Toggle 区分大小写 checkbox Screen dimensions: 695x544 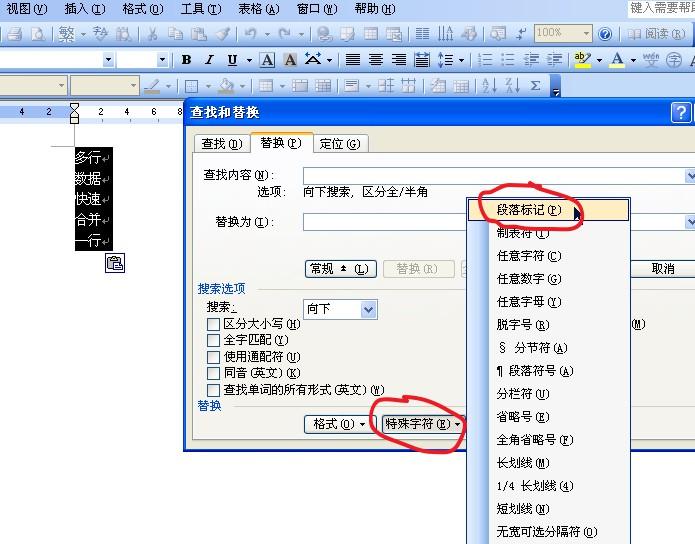[213, 324]
